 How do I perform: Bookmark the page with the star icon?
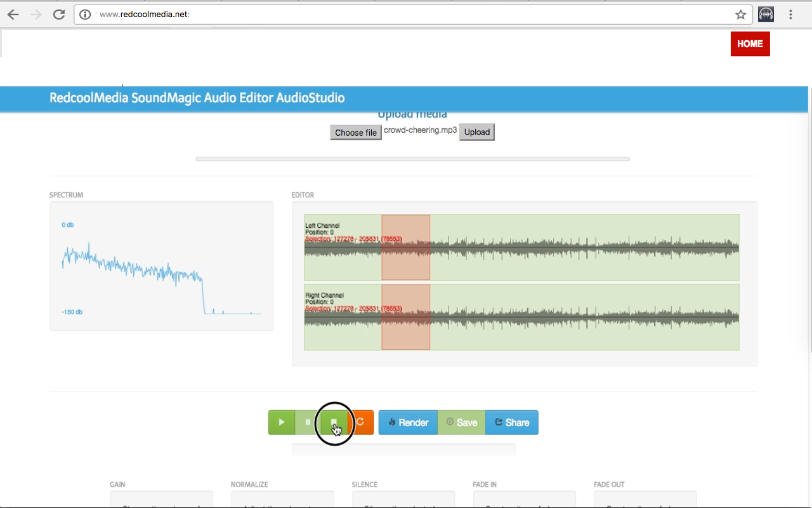740,14
